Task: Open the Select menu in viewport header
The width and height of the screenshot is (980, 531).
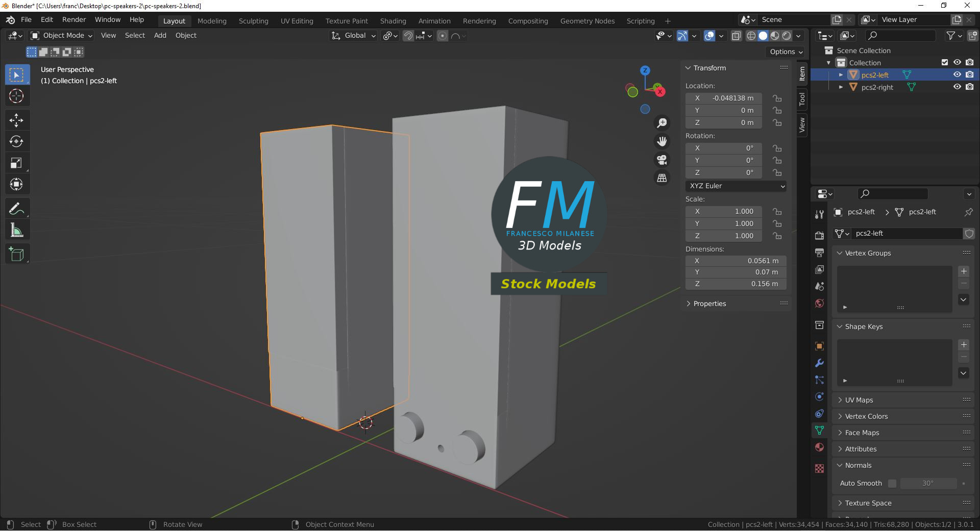Action: pos(135,36)
